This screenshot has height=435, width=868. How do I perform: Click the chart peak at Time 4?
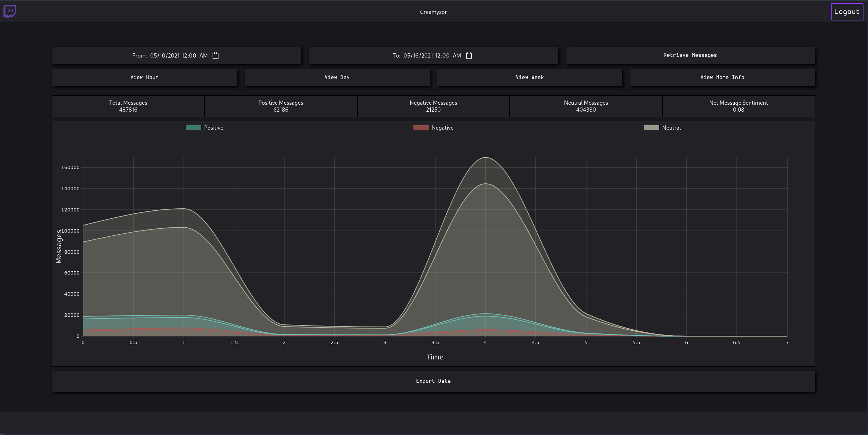click(x=485, y=158)
